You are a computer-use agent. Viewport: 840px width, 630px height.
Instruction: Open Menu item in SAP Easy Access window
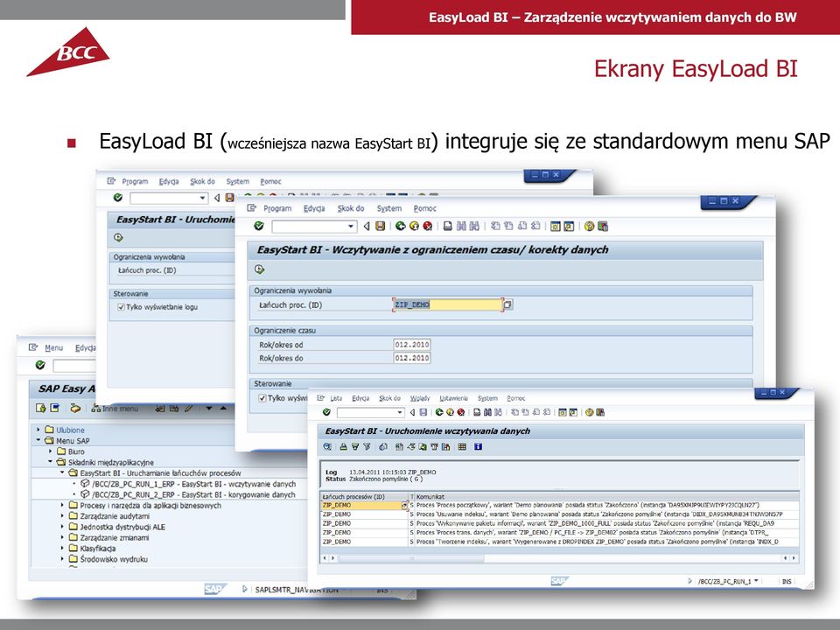(x=53, y=347)
